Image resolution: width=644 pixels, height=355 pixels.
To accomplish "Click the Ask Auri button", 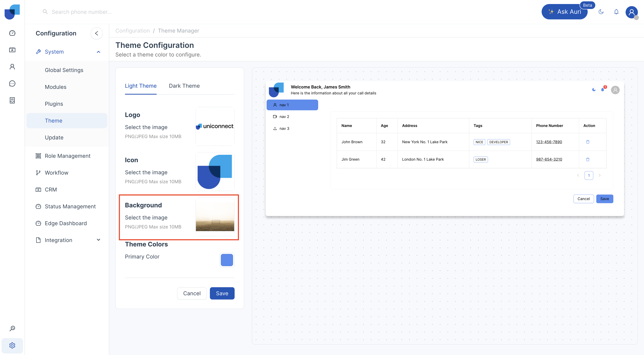I will point(564,12).
